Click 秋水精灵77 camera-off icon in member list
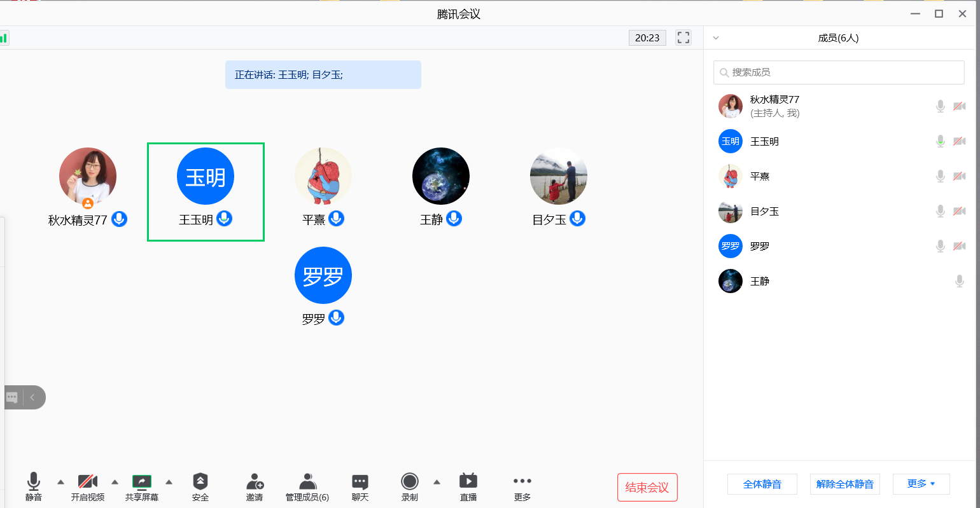 pyautogui.click(x=960, y=106)
